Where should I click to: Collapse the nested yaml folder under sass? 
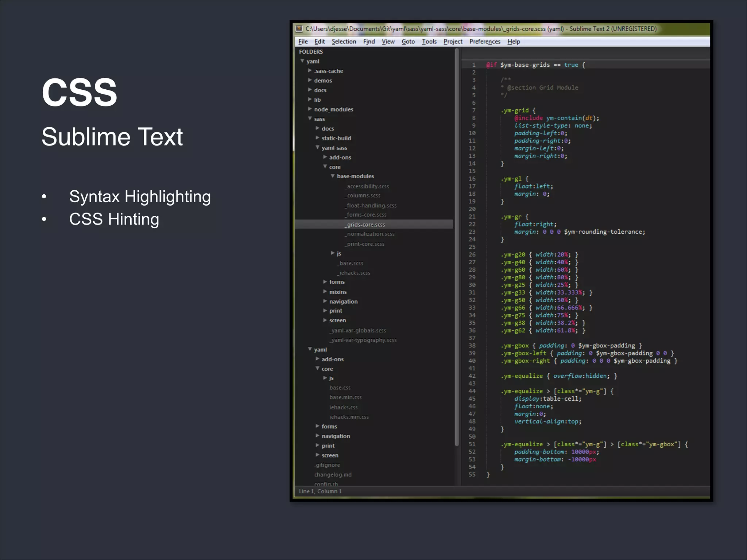310,349
